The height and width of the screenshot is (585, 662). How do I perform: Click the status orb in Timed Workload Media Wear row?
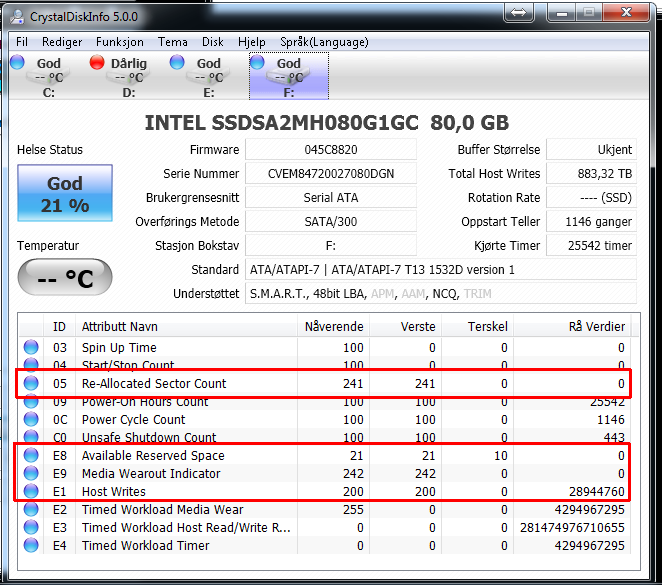click(x=31, y=509)
